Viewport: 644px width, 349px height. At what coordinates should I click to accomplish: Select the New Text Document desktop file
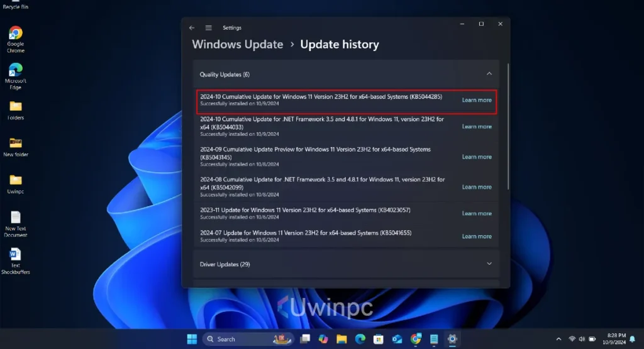pos(16,224)
